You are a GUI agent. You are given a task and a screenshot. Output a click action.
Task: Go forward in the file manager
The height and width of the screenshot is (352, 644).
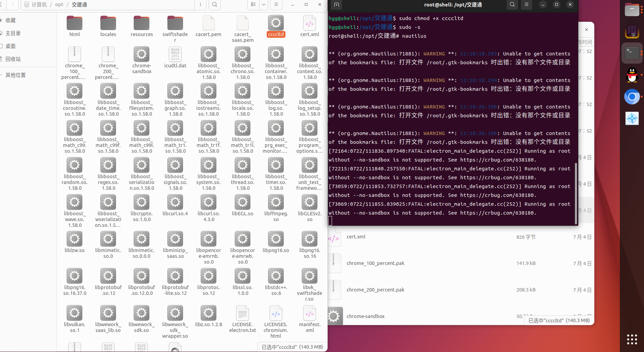click(13, 4)
